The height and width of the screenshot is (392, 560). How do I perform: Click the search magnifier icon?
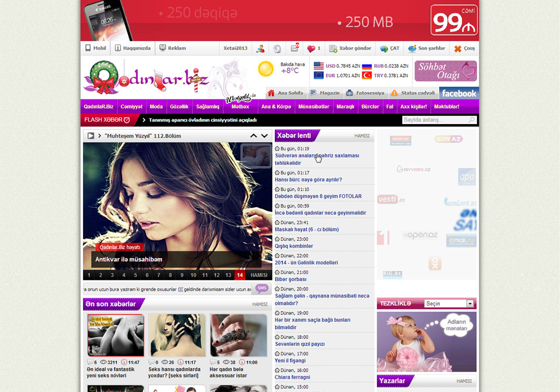click(x=472, y=120)
